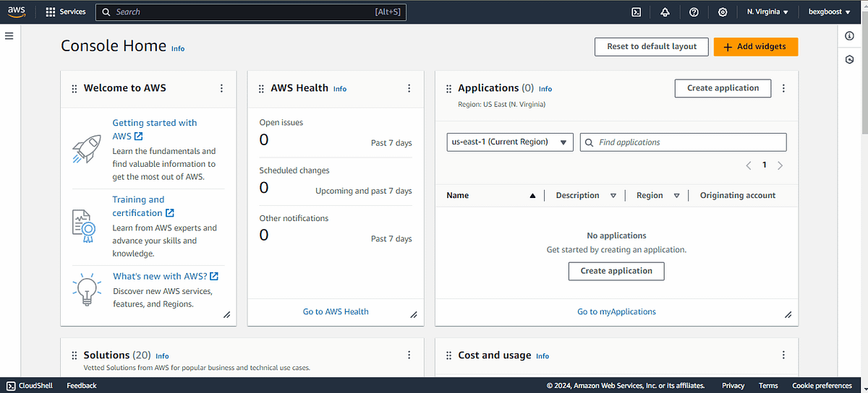Click Welcome to AWS resize corner handle
The height and width of the screenshot is (393, 868).
[226, 315]
